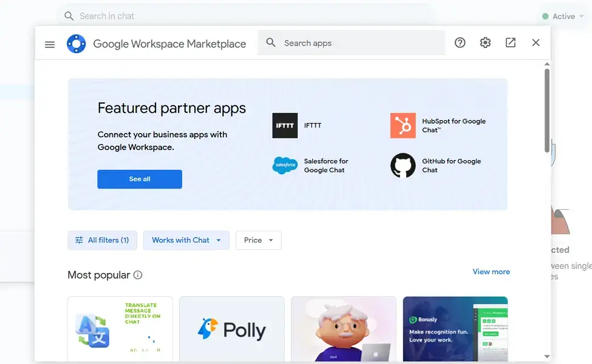Open GitHub for Google Chat link
The image size is (592, 364).
(452, 166)
